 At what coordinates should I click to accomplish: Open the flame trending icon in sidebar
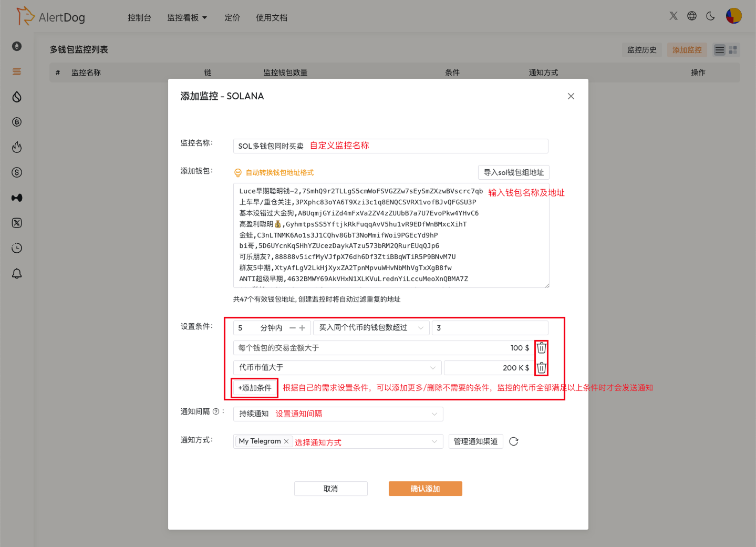tap(17, 147)
